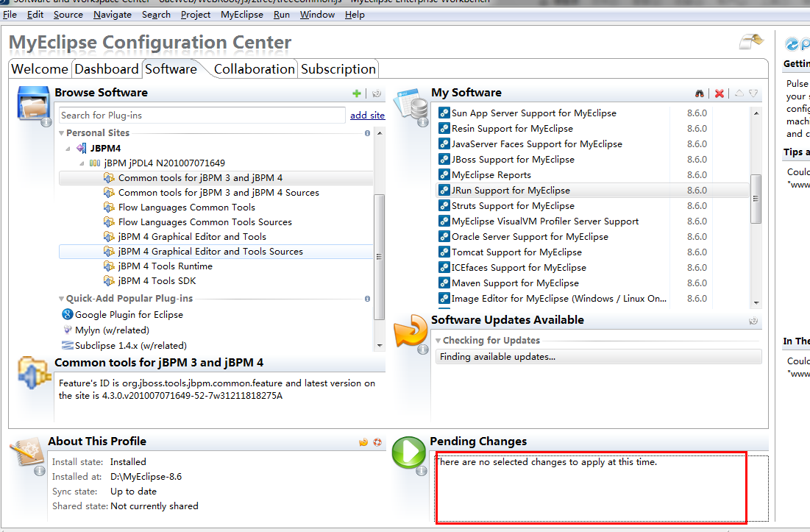Open the Edit menu
The width and height of the screenshot is (810, 532).
click(x=35, y=15)
